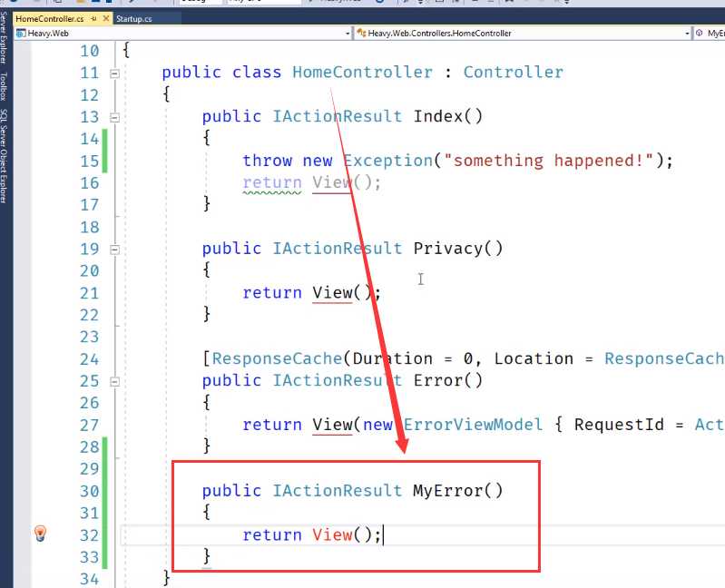Open the Server Explorer side tab
This screenshot has height=588, width=725.
click(x=5, y=38)
